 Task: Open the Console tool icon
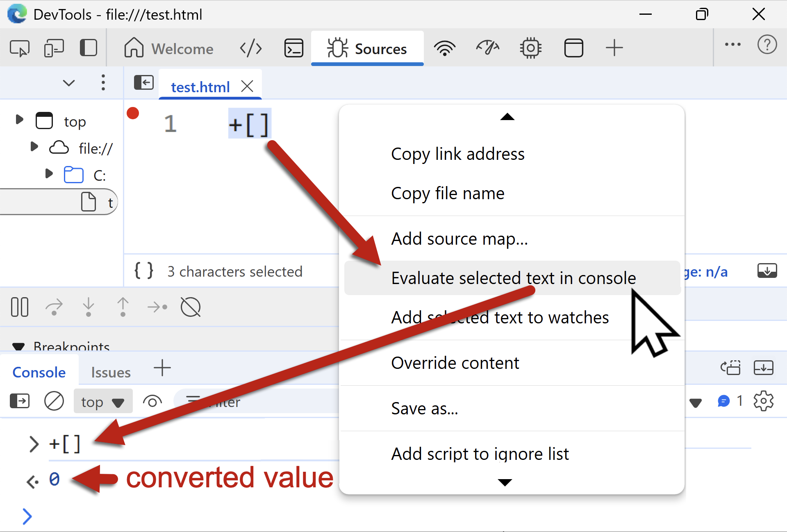pyautogui.click(x=293, y=48)
